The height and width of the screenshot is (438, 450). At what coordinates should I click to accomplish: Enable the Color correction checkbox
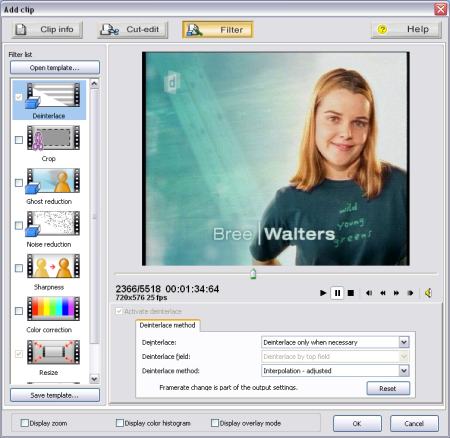(x=19, y=311)
